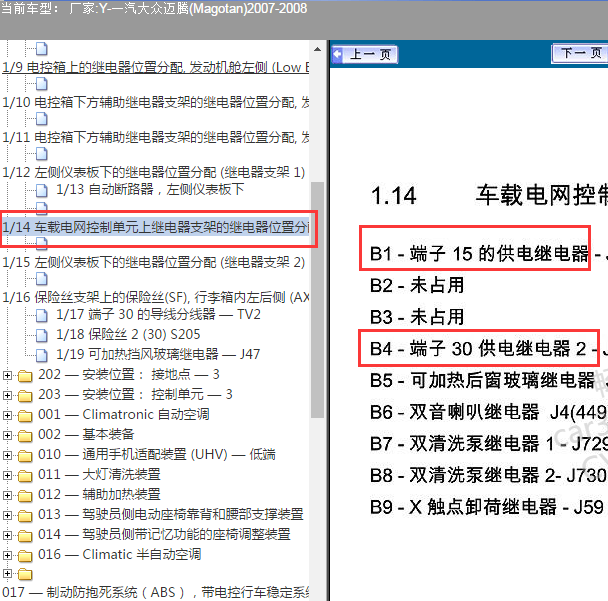Open tree item 1/9 电控箱上的继电器位置分配
This screenshot has height=601, width=608.
pos(156,67)
